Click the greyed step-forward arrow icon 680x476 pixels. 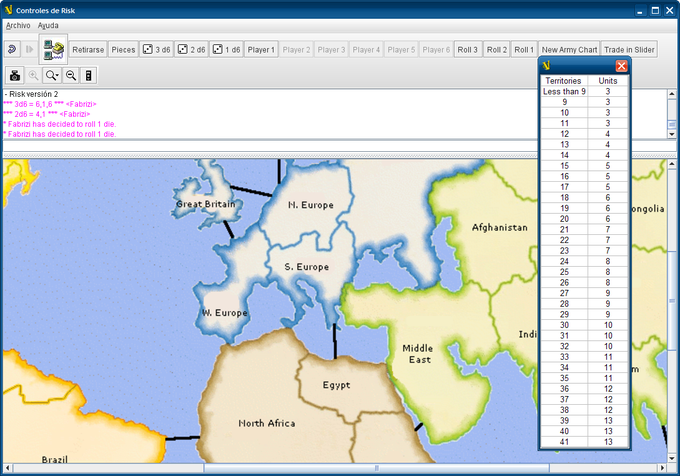click(x=29, y=49)
